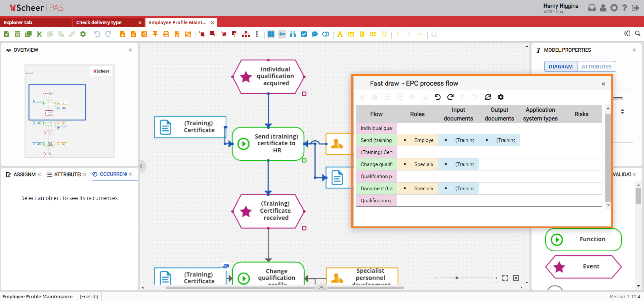
Task: Toggle the blue checkbox validation icon
Action: click(304, 34)
